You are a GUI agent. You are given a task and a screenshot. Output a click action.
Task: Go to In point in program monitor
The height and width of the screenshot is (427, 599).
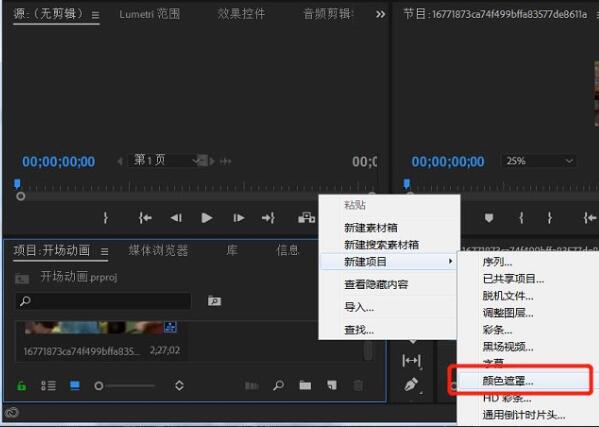click(x=590, y=218)
